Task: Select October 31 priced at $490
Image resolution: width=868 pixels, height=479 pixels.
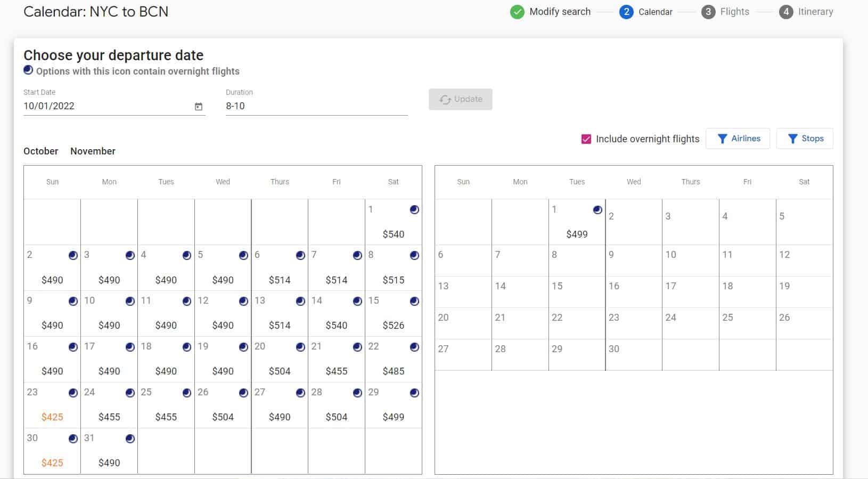Action: click(109, 451)
